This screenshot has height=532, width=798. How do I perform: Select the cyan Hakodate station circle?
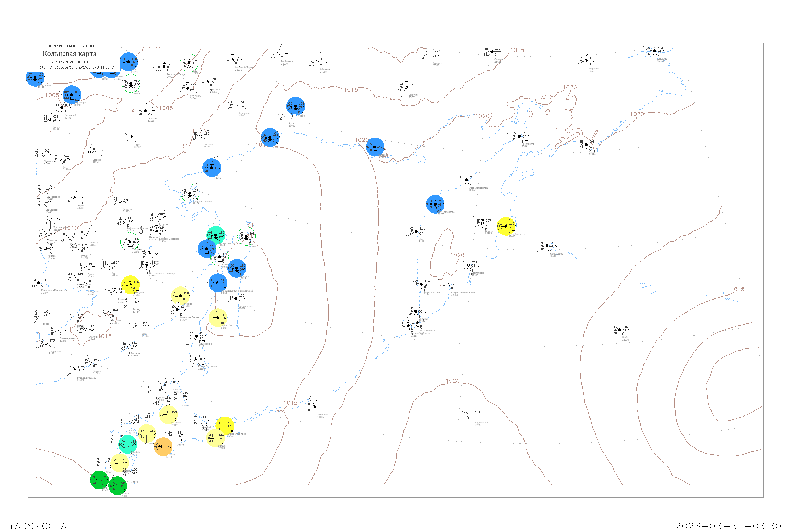tap(128, 444)
